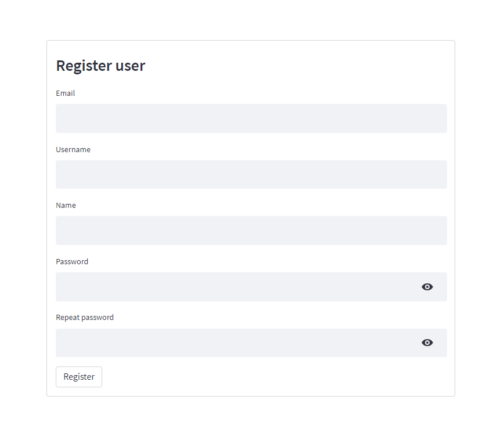Select the Name text field

coord(251,231)
